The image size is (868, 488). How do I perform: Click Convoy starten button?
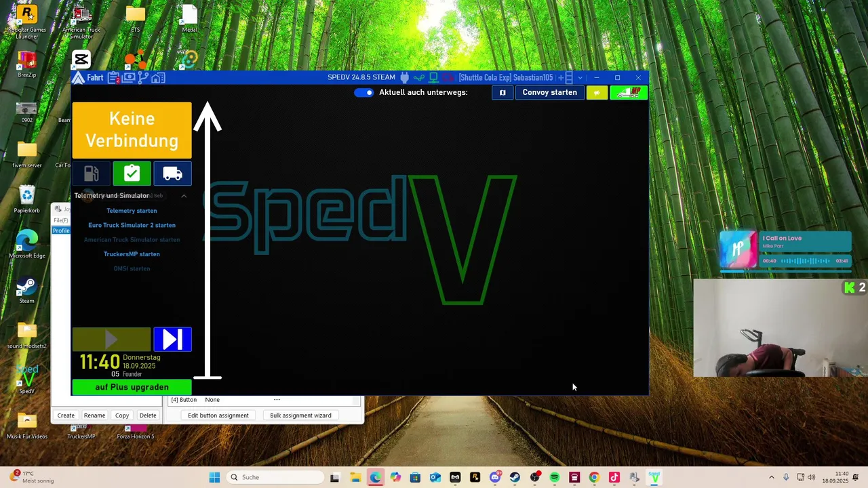point(550,92)
